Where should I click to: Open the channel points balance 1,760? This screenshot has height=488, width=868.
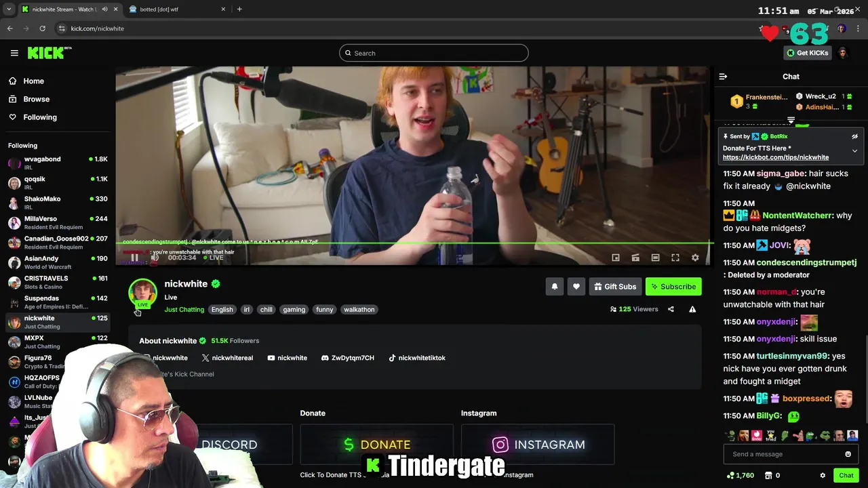pos(740,475)
